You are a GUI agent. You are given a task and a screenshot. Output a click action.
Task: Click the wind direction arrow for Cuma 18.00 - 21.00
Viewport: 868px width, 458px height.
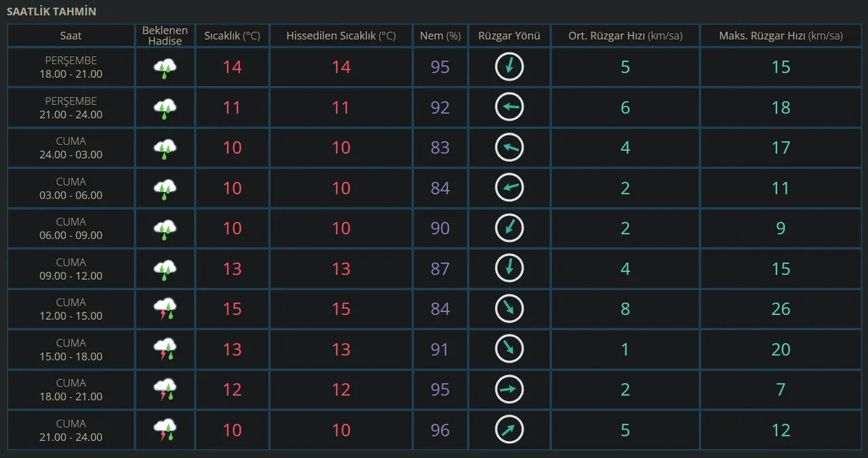[x=509, y=389]
